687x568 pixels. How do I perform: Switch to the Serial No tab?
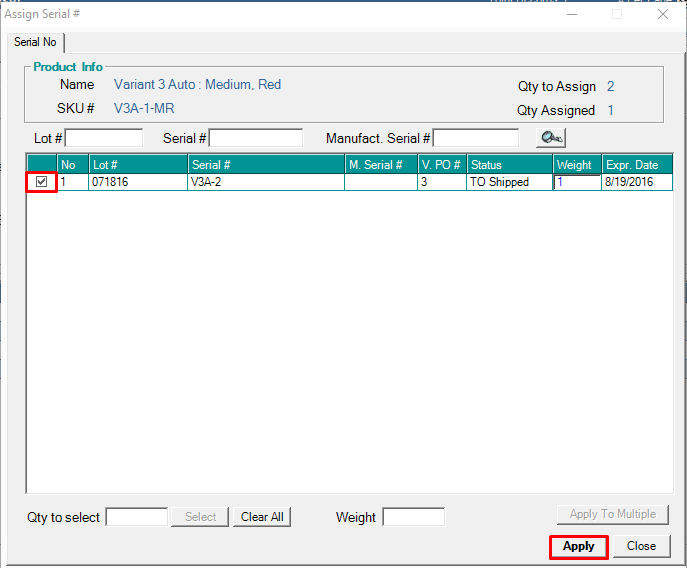point(35,42)
